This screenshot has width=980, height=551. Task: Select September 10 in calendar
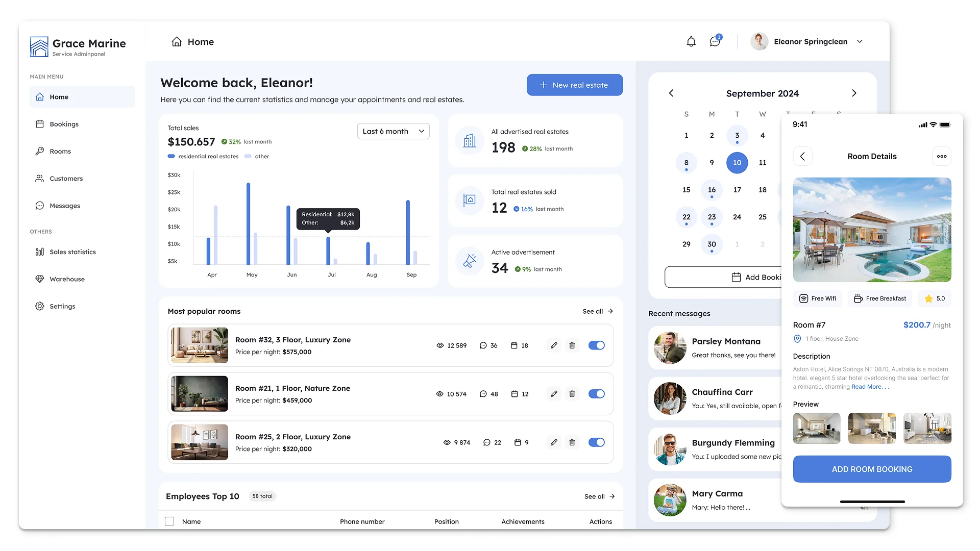pyautogui.click(x=737, y=163)
